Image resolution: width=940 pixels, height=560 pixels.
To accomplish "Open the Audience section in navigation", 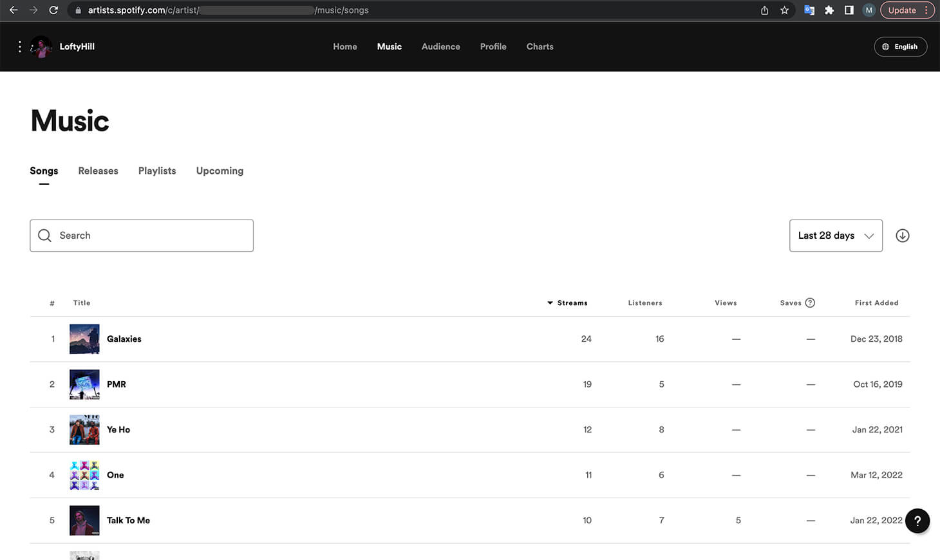I will [440, 46].
